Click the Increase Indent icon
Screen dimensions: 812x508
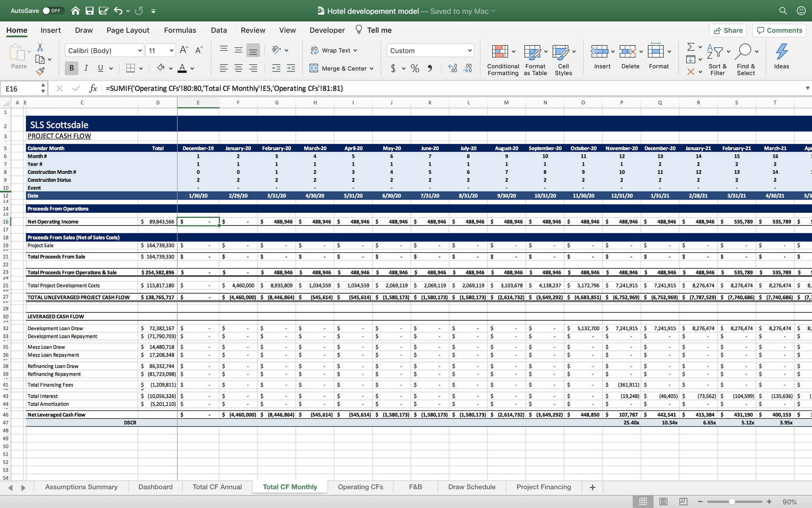(x=291, y=68)
